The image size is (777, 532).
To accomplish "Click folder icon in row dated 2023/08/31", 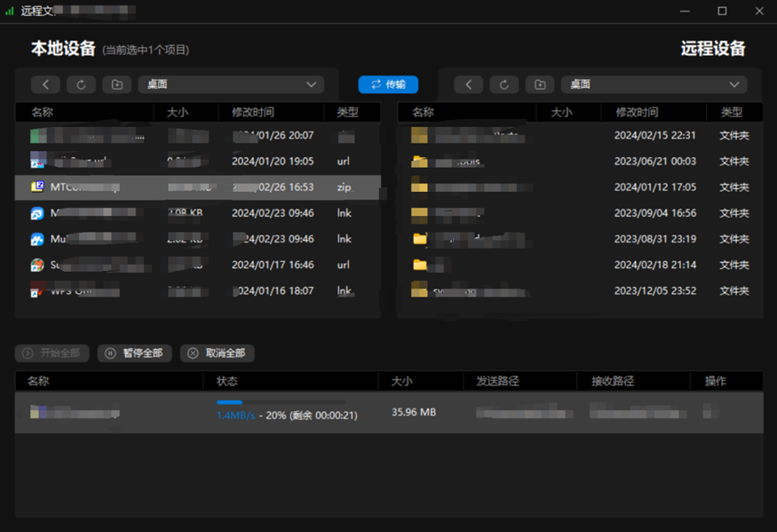I will coord(420,239).
